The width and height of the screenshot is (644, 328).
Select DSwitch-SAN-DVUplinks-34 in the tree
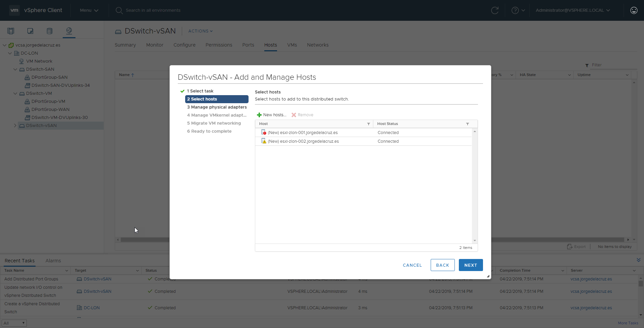tap(61, 85)
